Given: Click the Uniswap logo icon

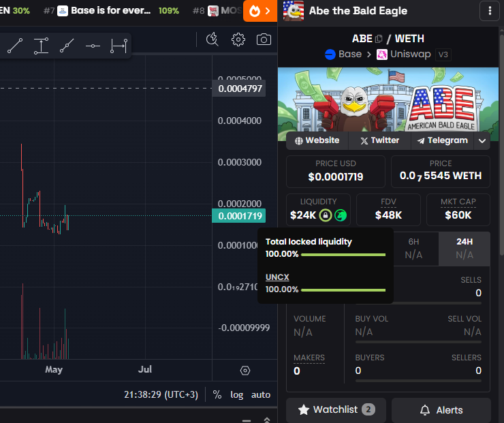Looking at the screenshot, I should point(382,54).
